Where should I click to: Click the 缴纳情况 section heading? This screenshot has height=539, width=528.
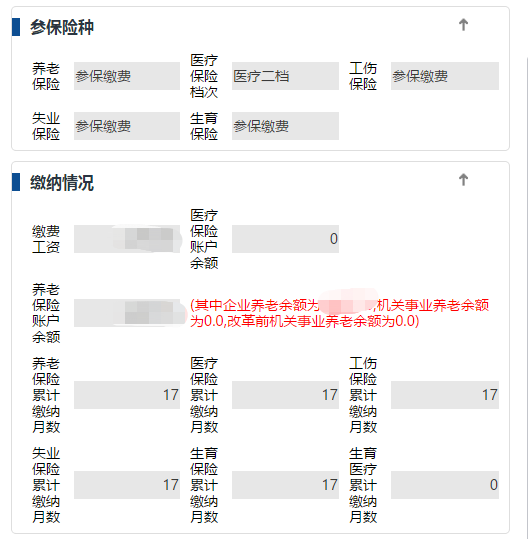pos(62,183)
